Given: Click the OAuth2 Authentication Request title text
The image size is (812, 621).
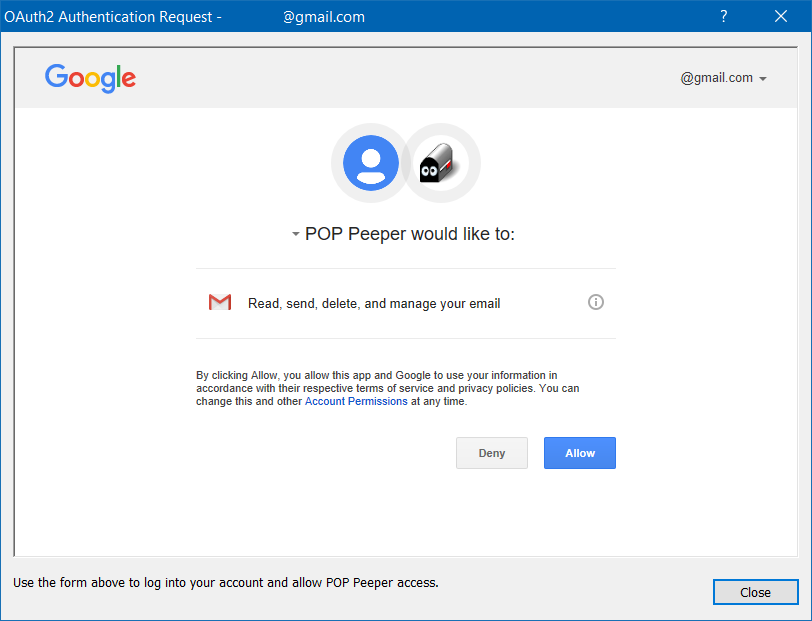Looking at the screenshot, I should click(x=113, y=17).
